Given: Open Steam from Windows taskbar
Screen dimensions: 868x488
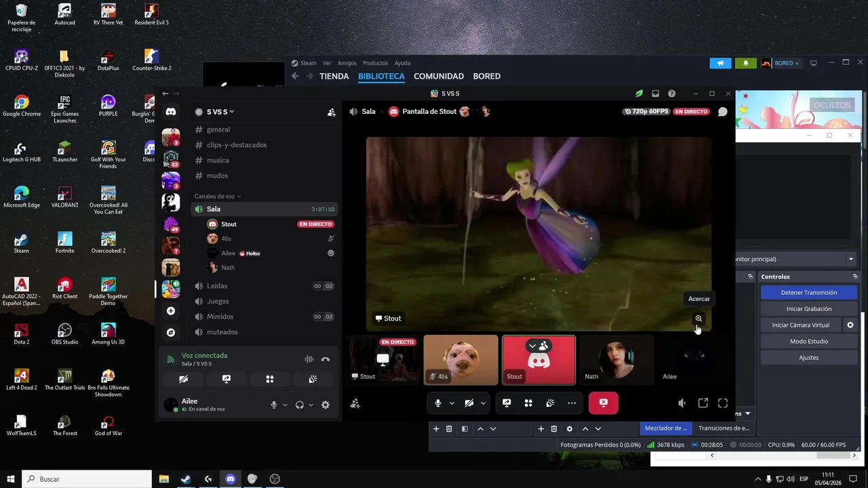Looking at the screenshot, I should pos(186,479).
